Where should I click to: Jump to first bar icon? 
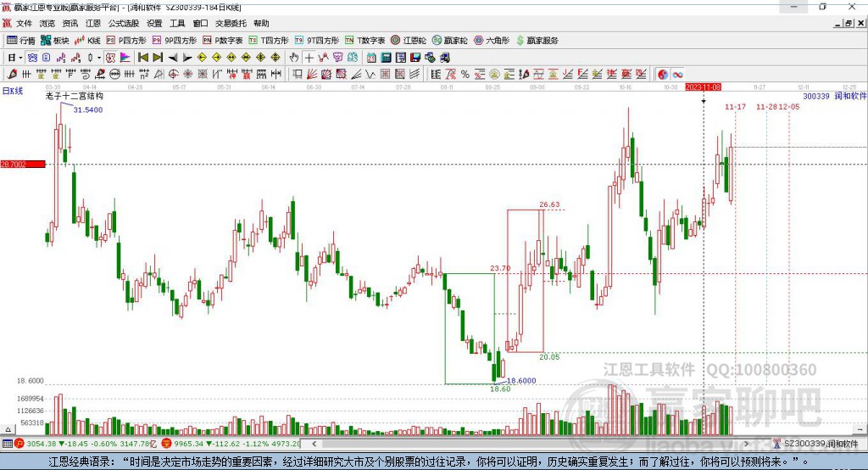(x=142, y=58)
